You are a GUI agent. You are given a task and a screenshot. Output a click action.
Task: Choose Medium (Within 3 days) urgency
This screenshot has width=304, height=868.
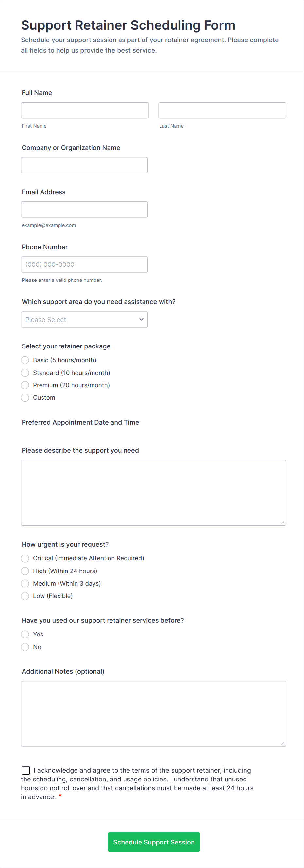pos(25,583)
